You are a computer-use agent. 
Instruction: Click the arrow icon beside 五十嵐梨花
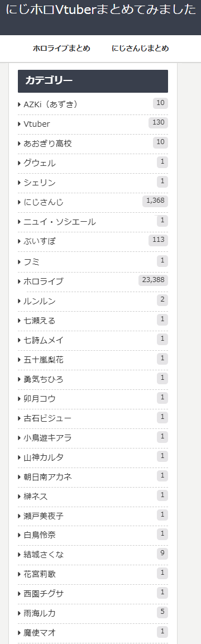pos(20,360)
